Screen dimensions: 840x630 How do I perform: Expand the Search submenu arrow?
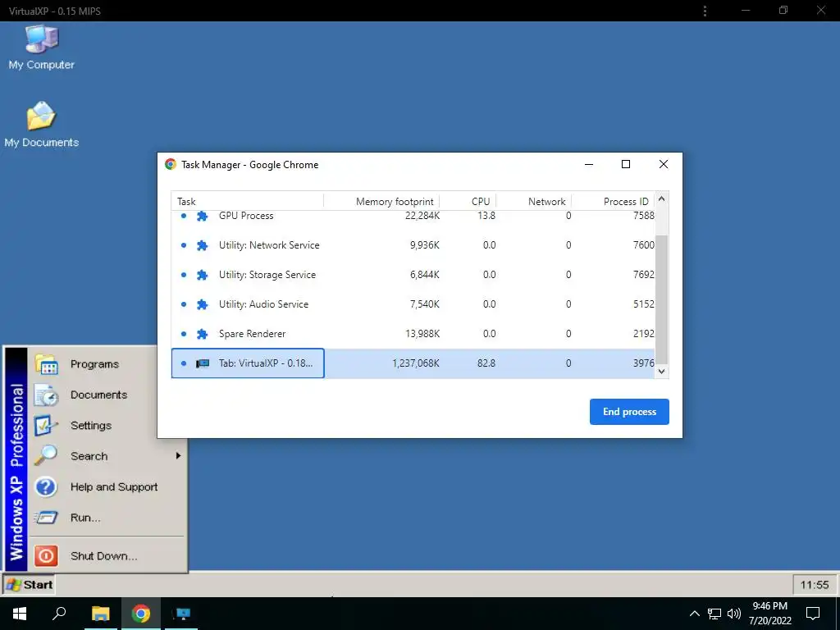coord(178,456)
